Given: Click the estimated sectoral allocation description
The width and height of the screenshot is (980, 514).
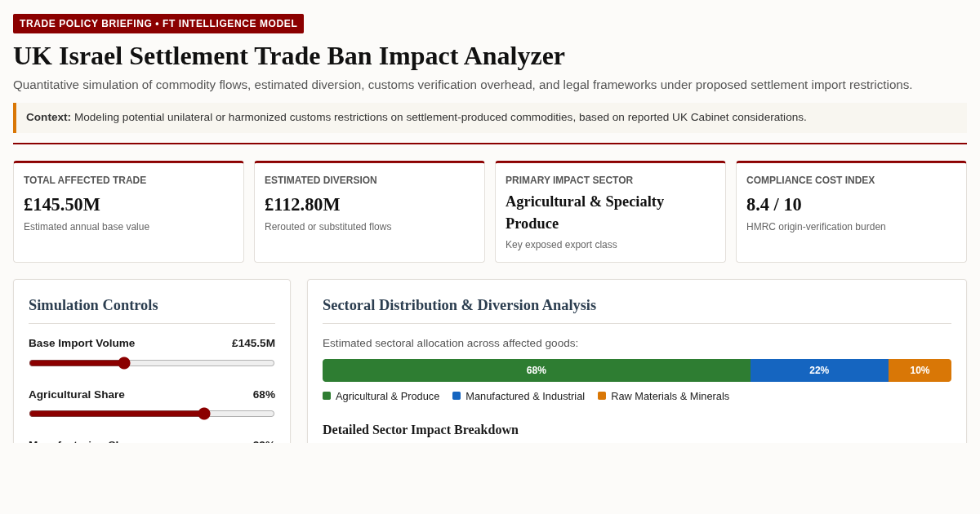Looking at the screenshot, I should (x=450, y=343).
